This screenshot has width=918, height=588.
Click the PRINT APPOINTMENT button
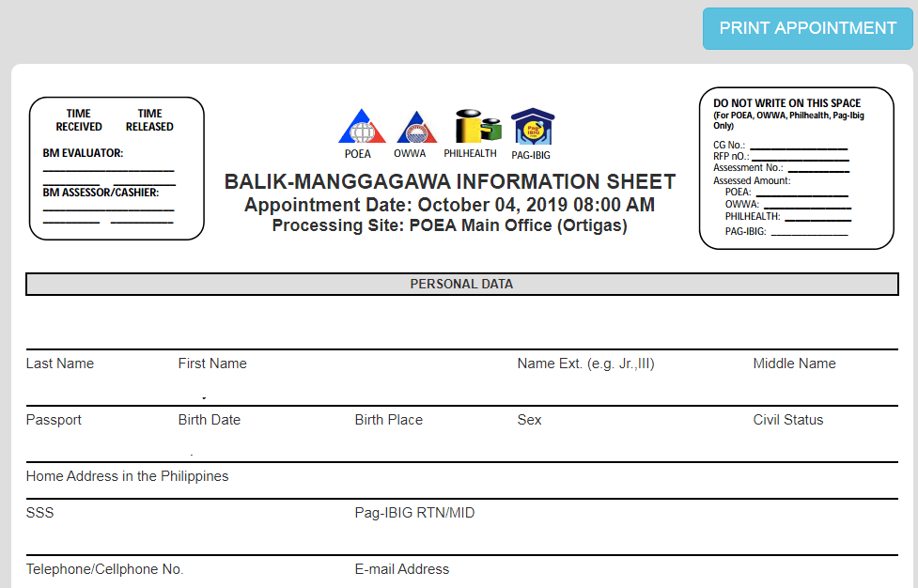click(x=807, y=28)
